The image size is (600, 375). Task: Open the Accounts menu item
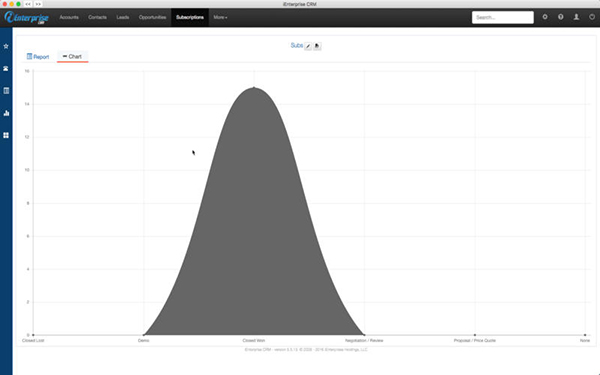69,17
